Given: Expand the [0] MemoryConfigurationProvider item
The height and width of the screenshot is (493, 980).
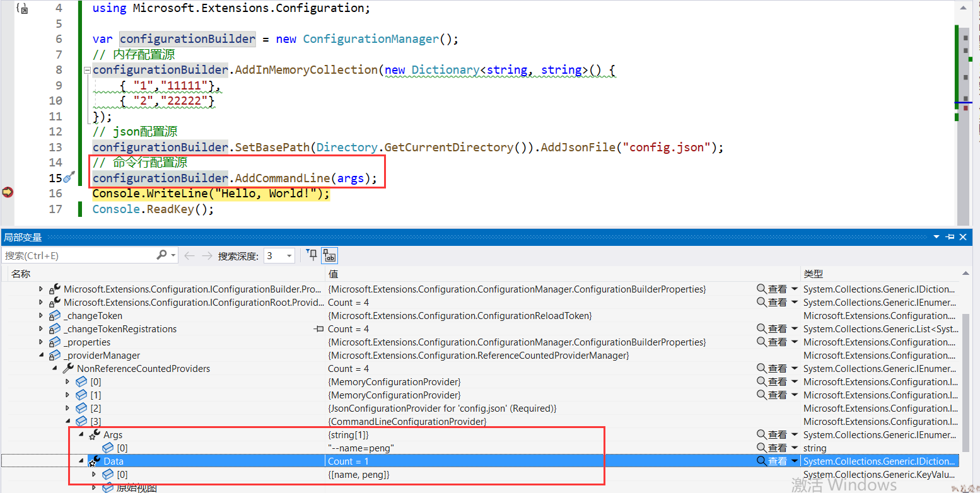Looking at the screenshot, I should click(67, 381).
